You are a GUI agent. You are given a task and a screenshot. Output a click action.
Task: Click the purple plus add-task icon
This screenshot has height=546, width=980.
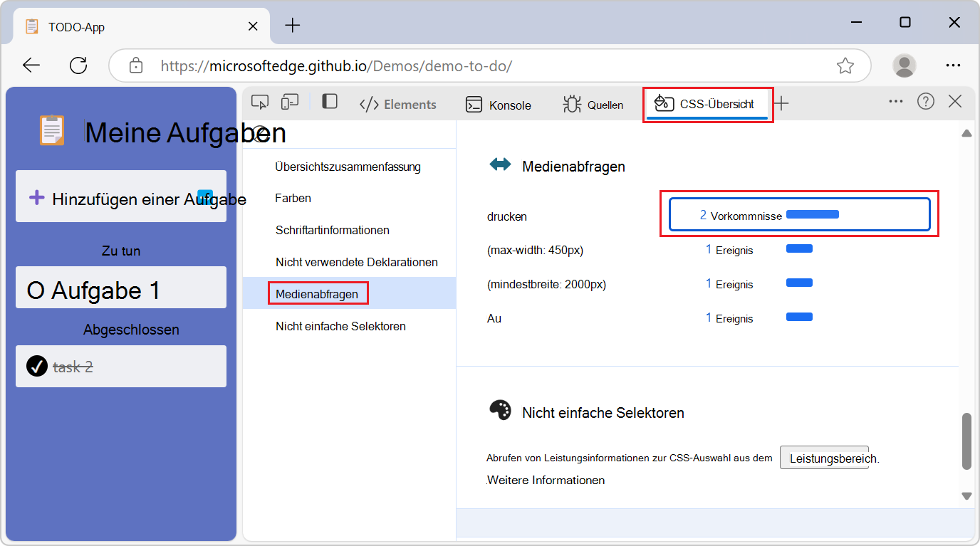(x=36, y=197)
